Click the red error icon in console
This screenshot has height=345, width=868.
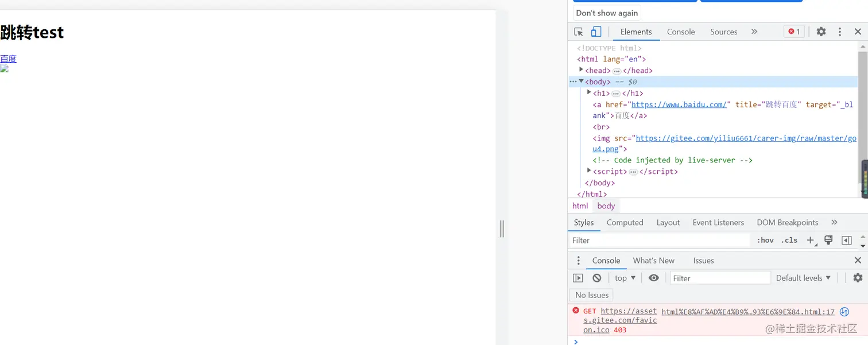tap(576, 311)
